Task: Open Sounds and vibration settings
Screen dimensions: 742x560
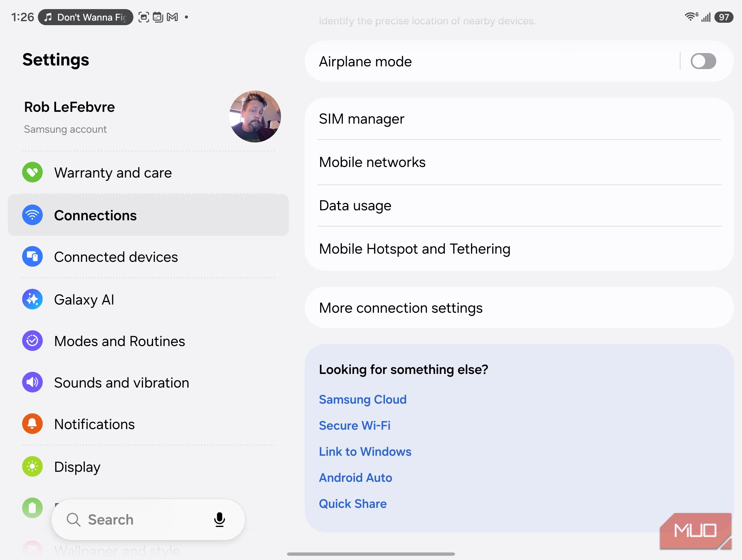Action: click(148, 382)
